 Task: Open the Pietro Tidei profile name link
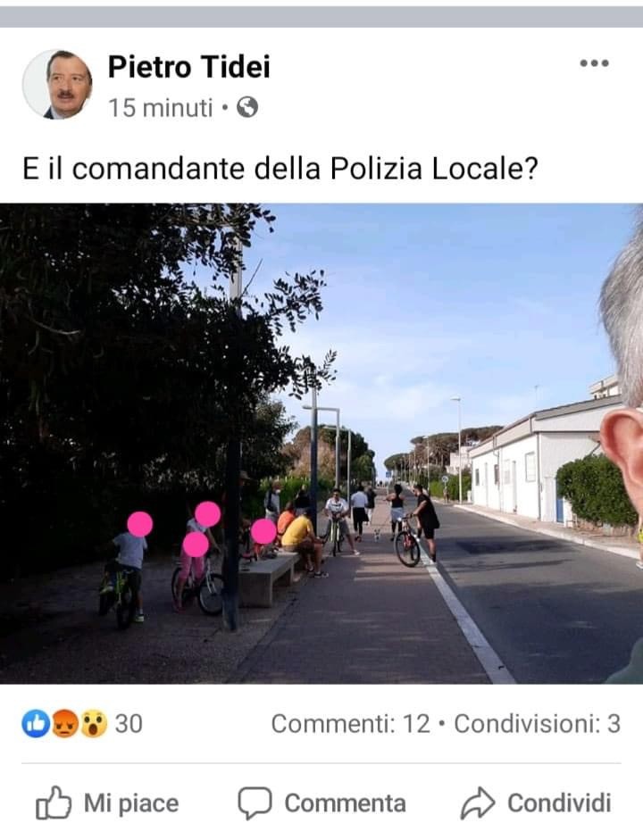coord(189,67)
